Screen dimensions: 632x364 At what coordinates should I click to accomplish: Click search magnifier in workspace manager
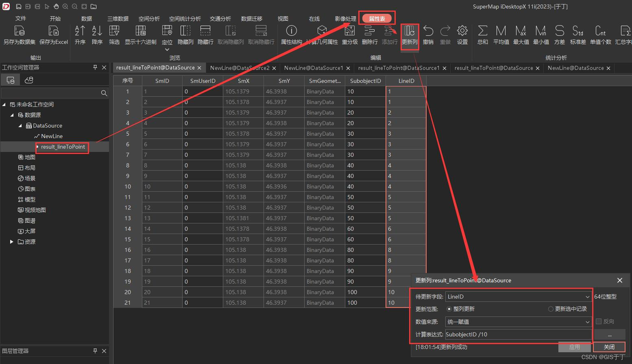tap(104, 93)
